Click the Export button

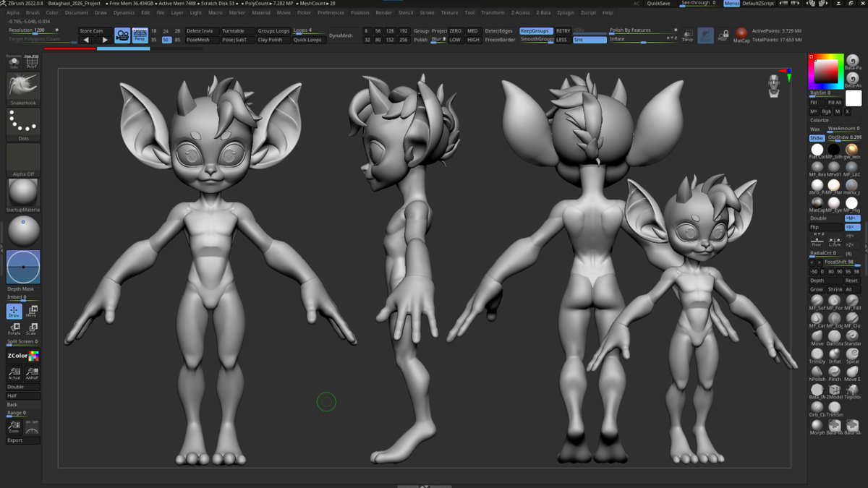tap(23, 440)
